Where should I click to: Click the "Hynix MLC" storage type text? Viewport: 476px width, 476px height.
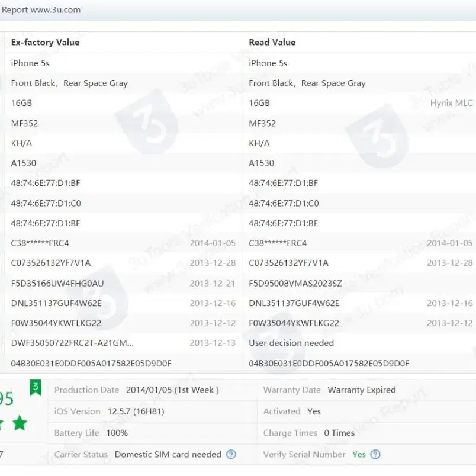point(452,103)
